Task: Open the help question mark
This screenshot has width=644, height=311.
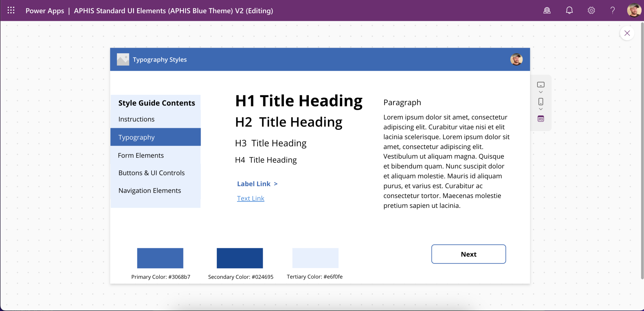Action: pos(613,10)
